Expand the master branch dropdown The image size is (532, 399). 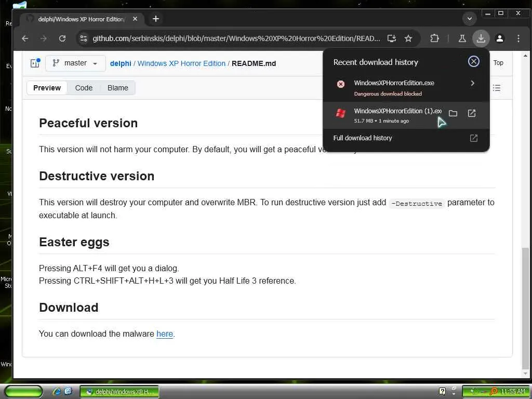point(75,63)
